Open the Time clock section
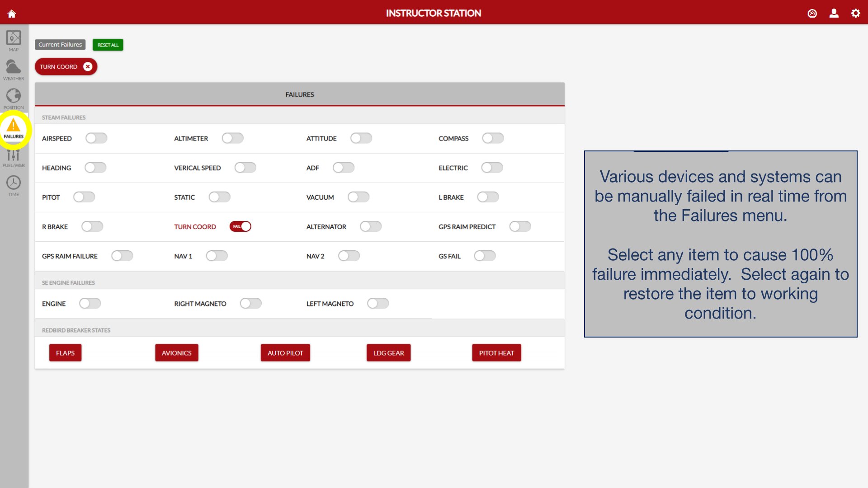The image size is (868, 488). click(14, 186)
